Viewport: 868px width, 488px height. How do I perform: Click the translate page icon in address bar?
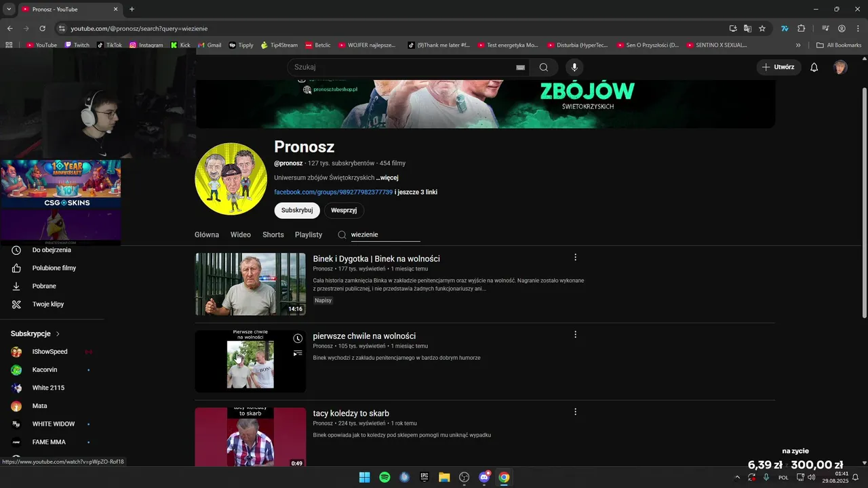point(747,28)
